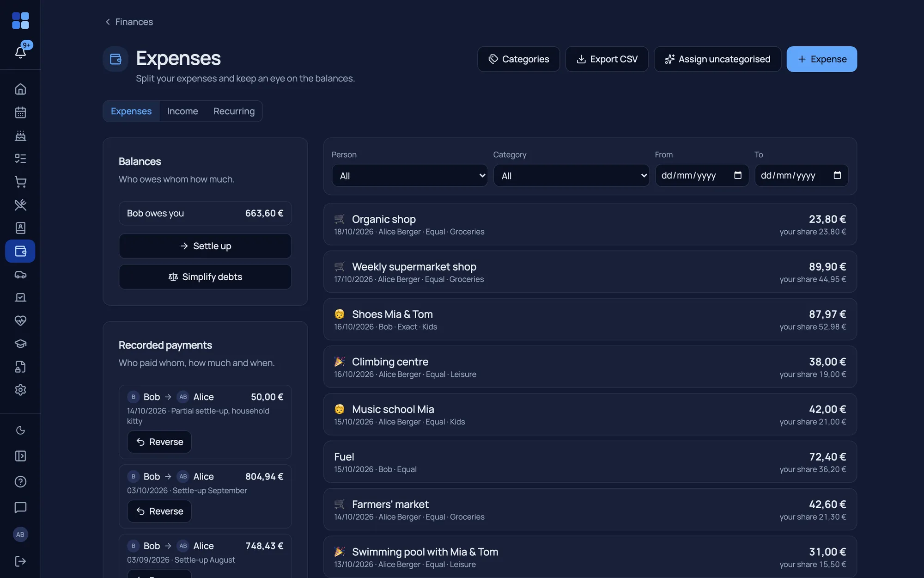Open meals utensils icon in sidebar
The width and height of the screenshot is (924, 578).
(20, 205)
